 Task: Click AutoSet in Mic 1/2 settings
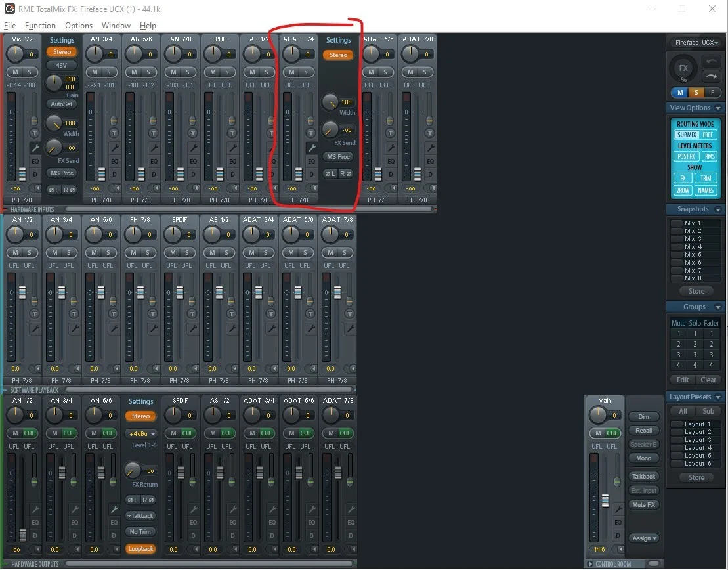(x=61, y=104)
